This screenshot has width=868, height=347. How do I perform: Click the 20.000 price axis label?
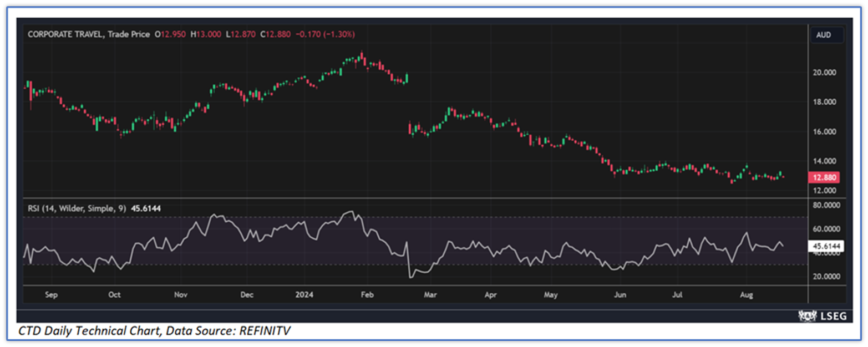[x=825, y=73]
